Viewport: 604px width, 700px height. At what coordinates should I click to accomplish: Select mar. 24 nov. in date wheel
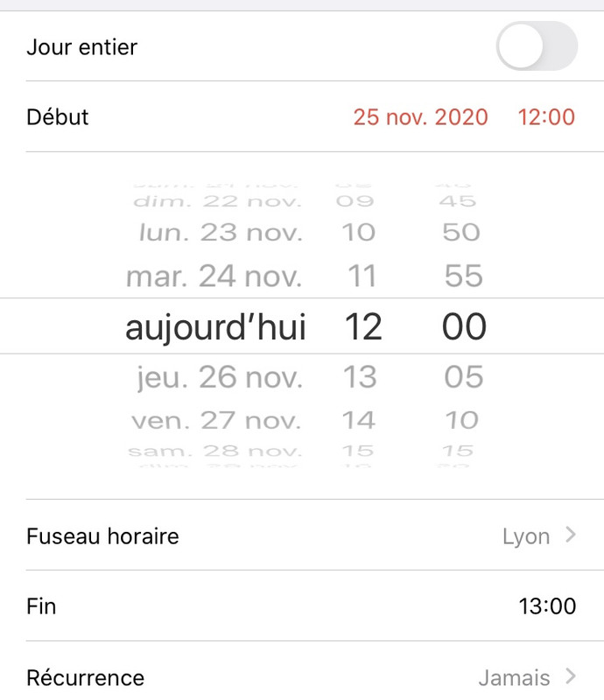coord(214,276)
